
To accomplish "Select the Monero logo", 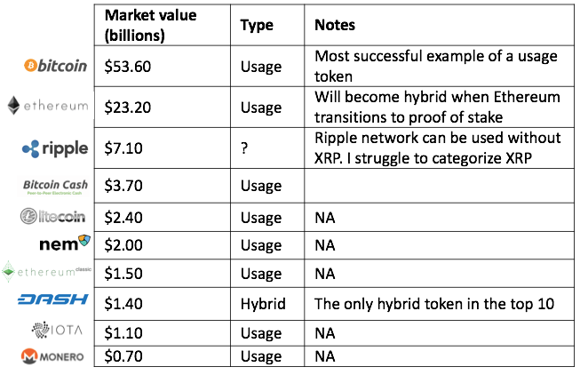I will tap(52, 356).
